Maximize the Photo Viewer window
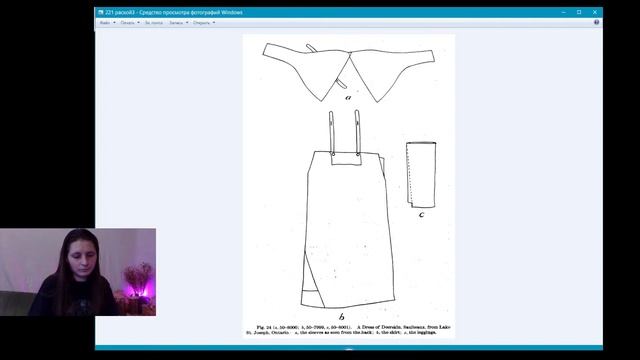640x360 pixels. pyautogui.click(x=579, y=12)
